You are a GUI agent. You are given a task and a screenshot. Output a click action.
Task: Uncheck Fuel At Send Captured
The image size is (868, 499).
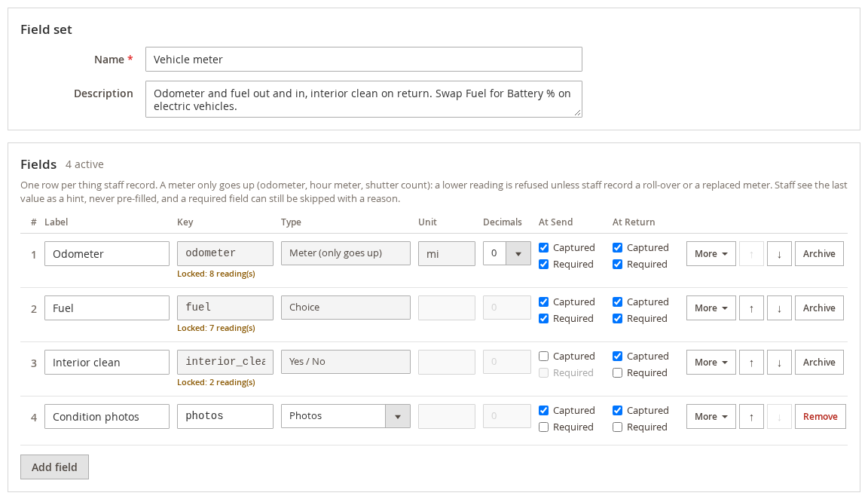543,302
